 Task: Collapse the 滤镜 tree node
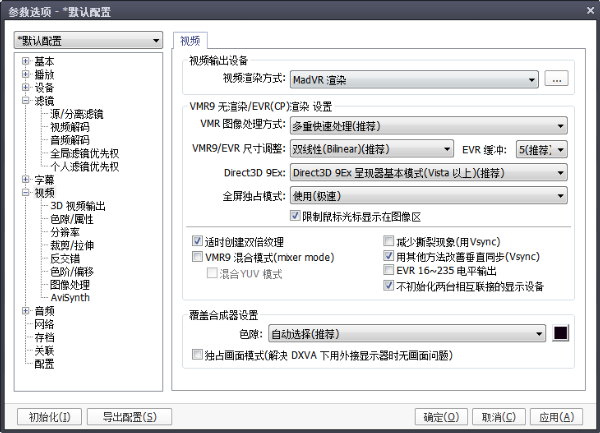tap(25, 101)
